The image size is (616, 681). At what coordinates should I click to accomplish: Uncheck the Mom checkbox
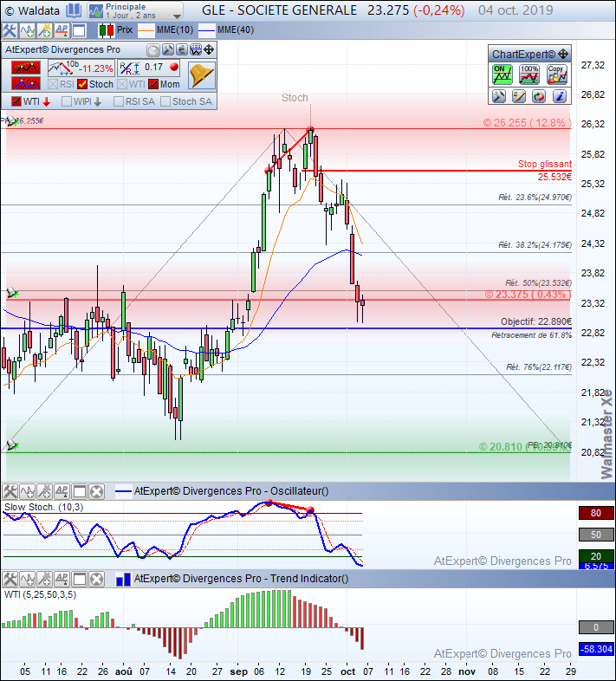[x=152, y=84]
